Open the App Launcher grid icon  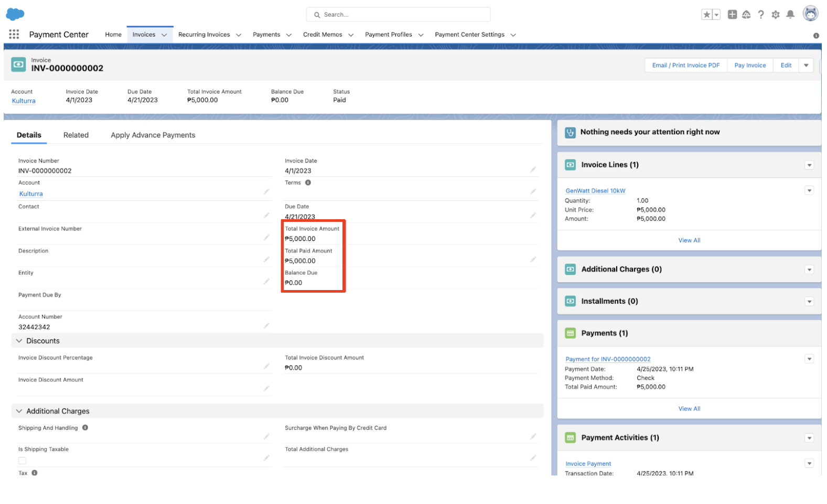[x=14, y=34]
